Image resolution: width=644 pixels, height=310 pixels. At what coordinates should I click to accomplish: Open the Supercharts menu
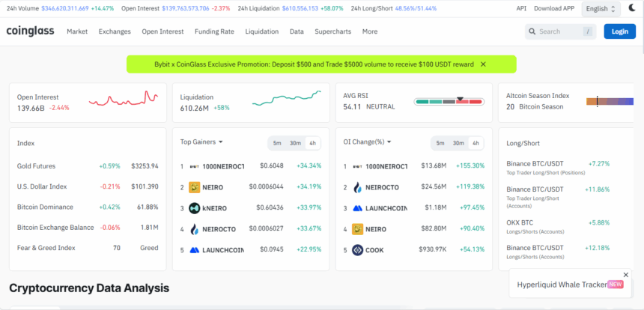pyautogui.click(x=333, y=31)
